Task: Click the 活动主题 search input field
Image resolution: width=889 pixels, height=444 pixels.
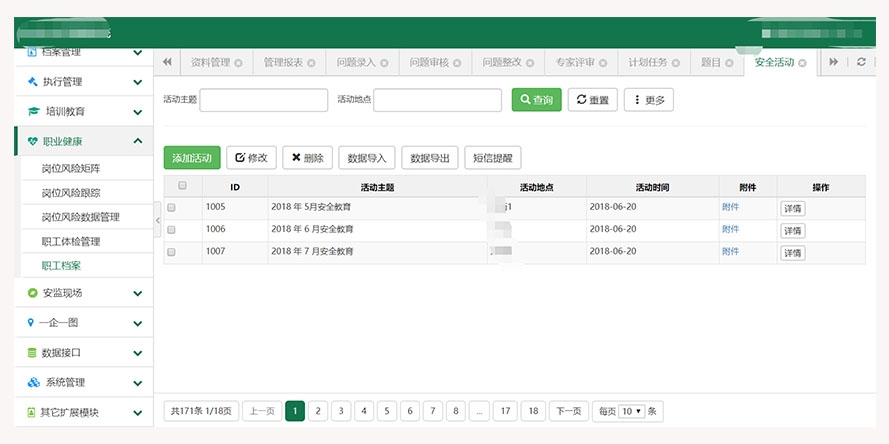Action: [264, 100]
